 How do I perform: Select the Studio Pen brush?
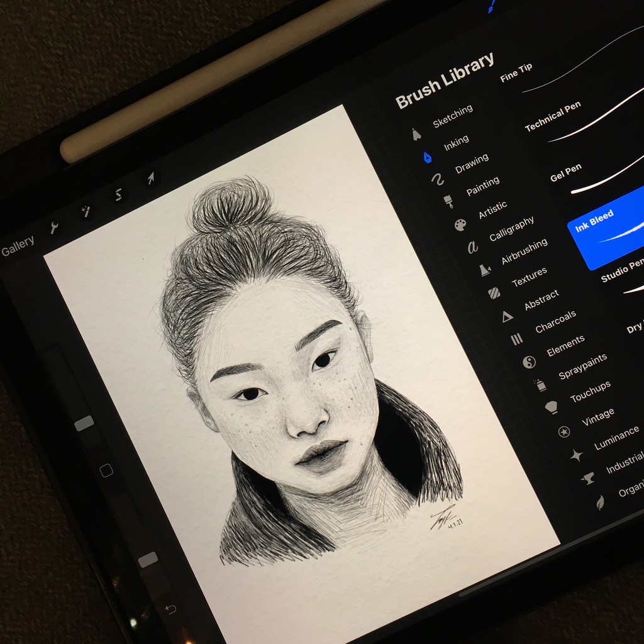click(x=622, y=273)
